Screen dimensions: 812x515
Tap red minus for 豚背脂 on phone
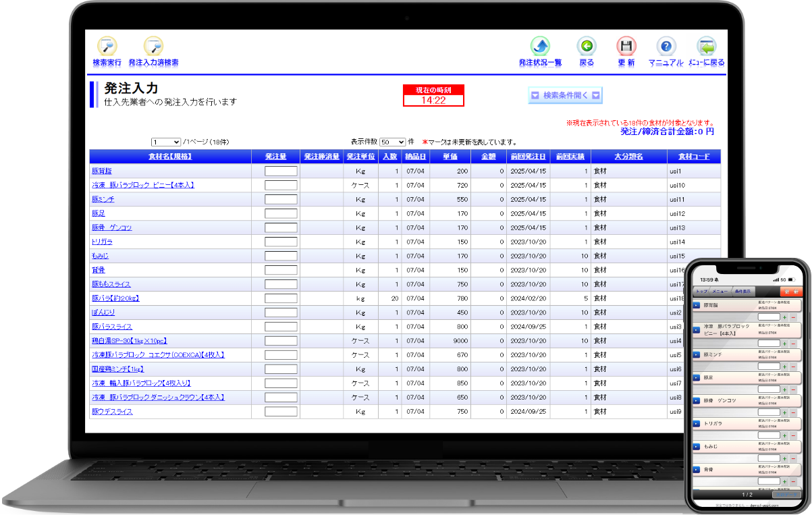[793, 317]
